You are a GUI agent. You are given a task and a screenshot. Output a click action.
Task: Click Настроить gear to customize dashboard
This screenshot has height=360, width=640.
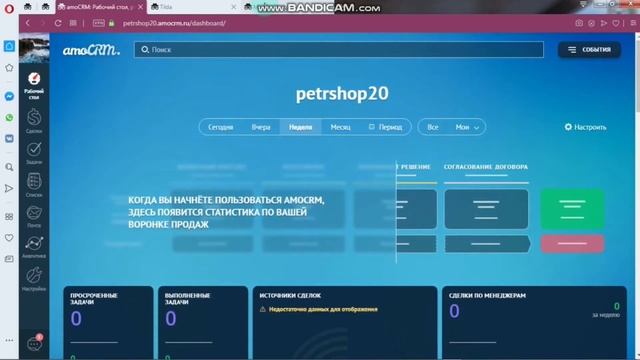(x=585, y=127)
